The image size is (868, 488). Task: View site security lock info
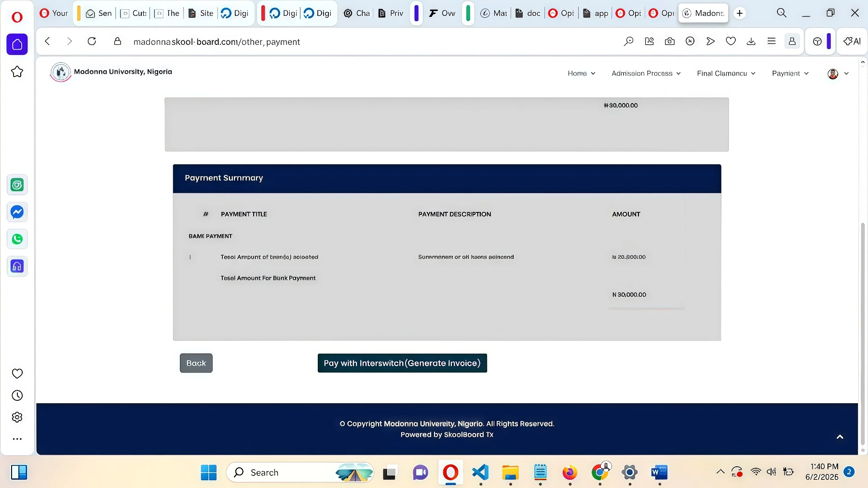point(117,41)
